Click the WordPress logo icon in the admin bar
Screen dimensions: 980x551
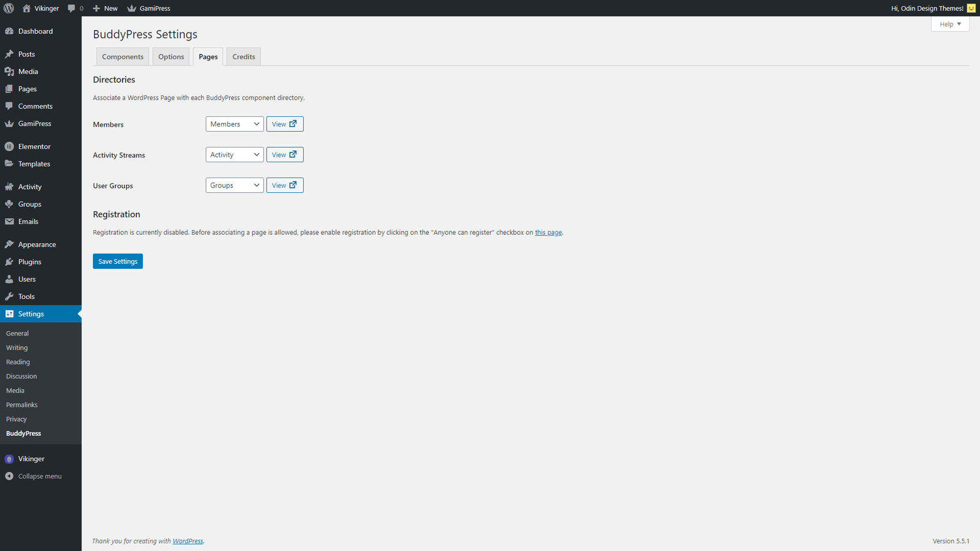9,8
